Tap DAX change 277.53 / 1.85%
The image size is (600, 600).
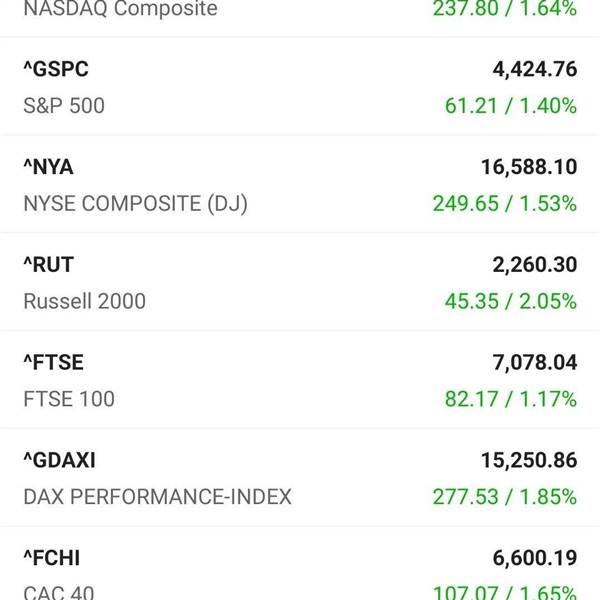tap(505, 497)
